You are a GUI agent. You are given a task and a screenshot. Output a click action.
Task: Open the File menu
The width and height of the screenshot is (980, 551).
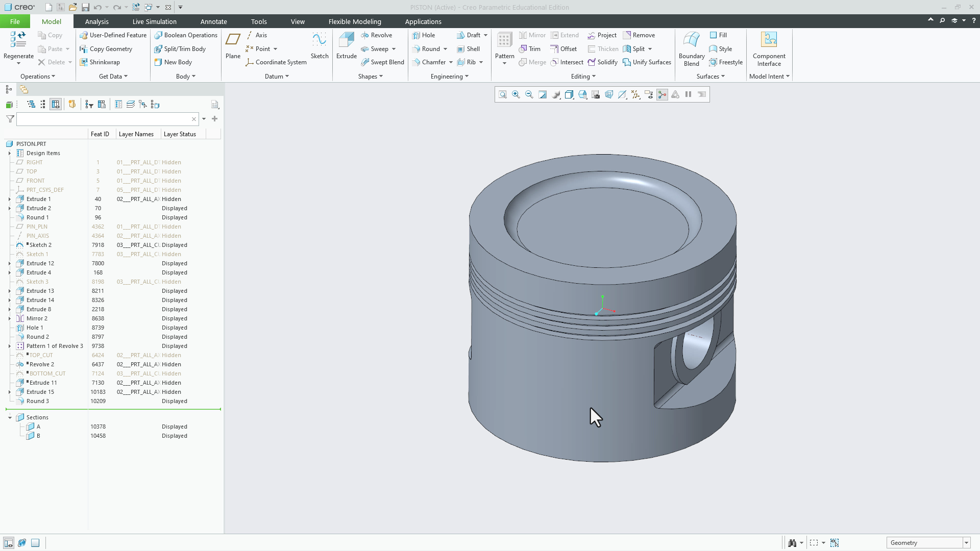pyautogui.click(x=15, y=21)
